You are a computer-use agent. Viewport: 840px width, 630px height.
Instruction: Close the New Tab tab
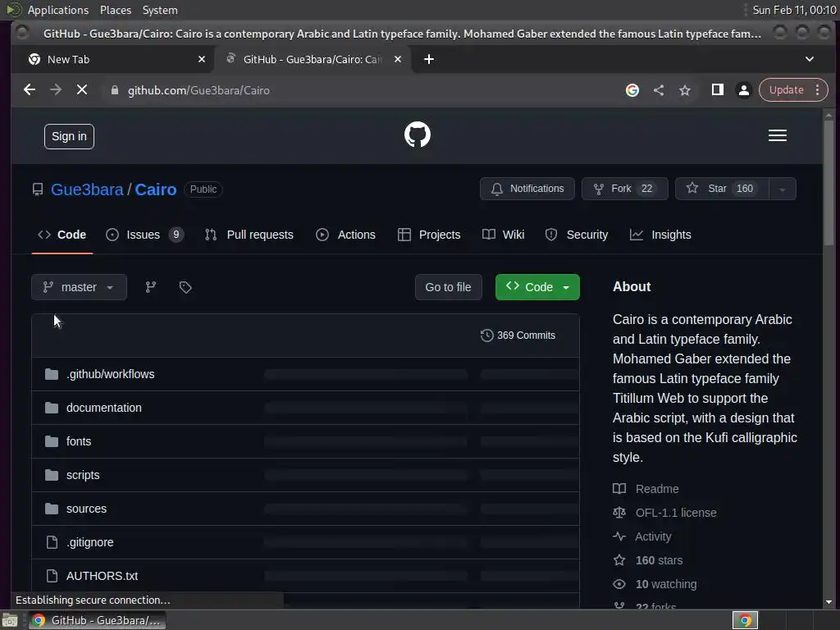tap(202, 59)
